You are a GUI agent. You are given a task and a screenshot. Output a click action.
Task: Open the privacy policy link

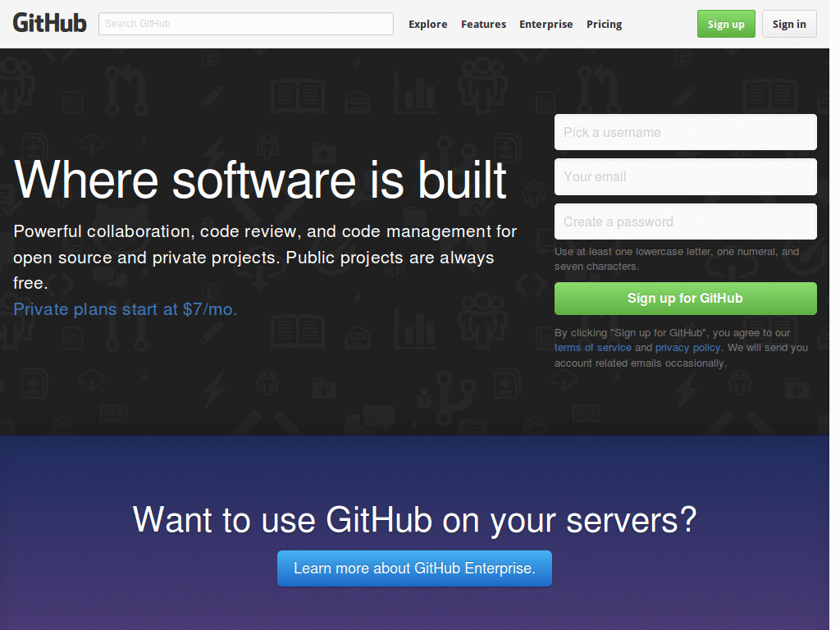pyautogui.click(x=687, y=347)
